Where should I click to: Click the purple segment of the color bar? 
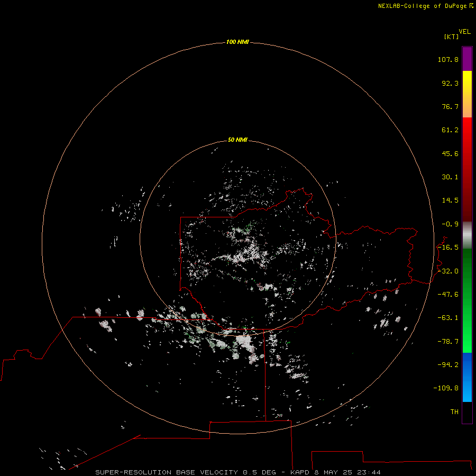[x=467, y=59]
